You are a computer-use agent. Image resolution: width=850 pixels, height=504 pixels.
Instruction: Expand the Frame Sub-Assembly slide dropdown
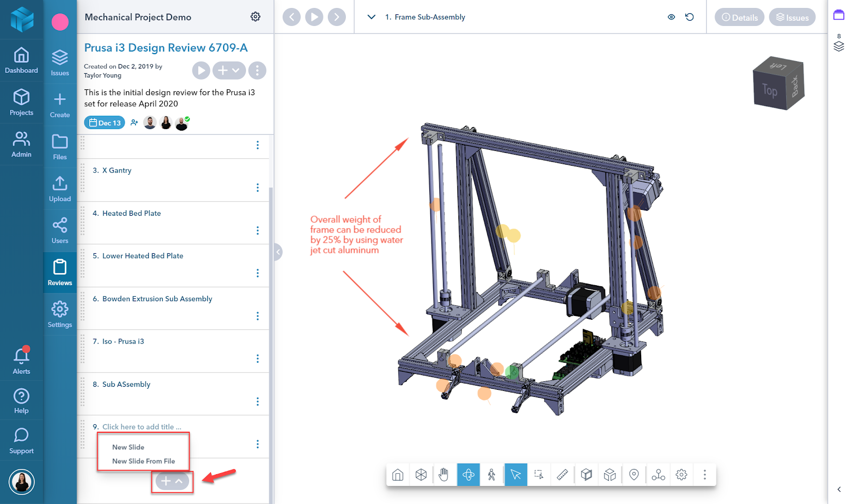tap(371, 17)
